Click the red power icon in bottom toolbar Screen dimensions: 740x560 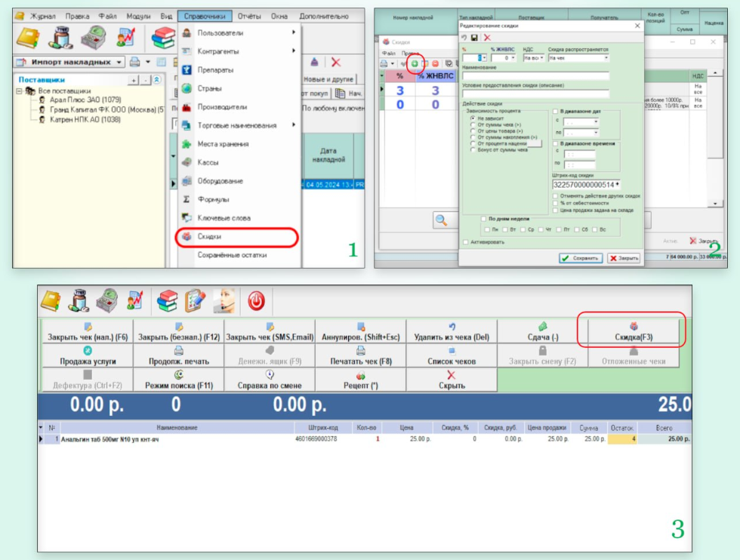257,301
